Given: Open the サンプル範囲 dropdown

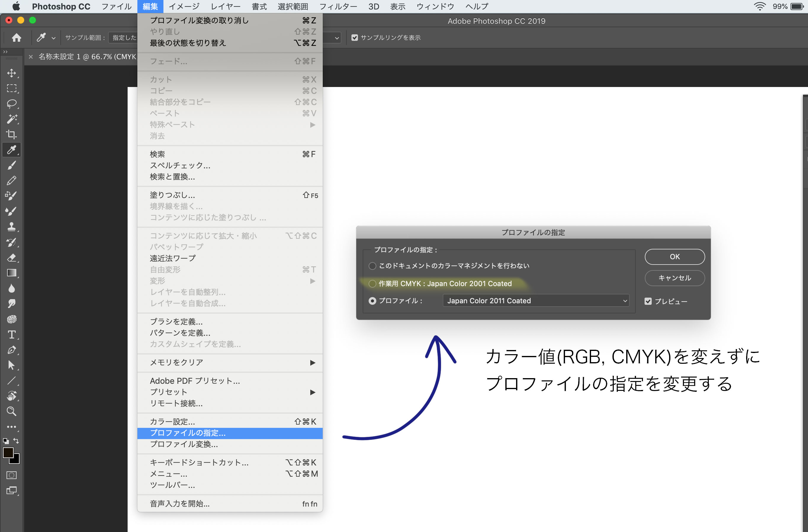Looking at the screenshot, I should (123, 38).
